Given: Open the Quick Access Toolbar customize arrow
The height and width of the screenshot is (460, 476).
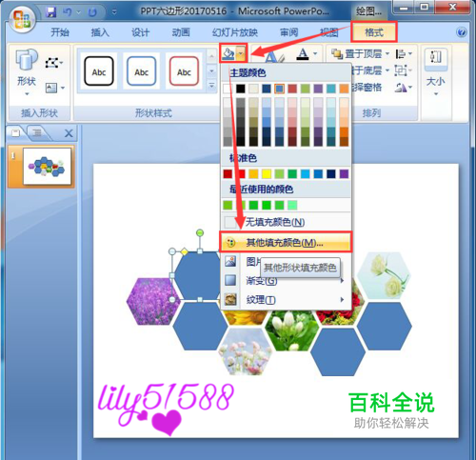Looking at the screenshot, I should (x=114, y=12).
